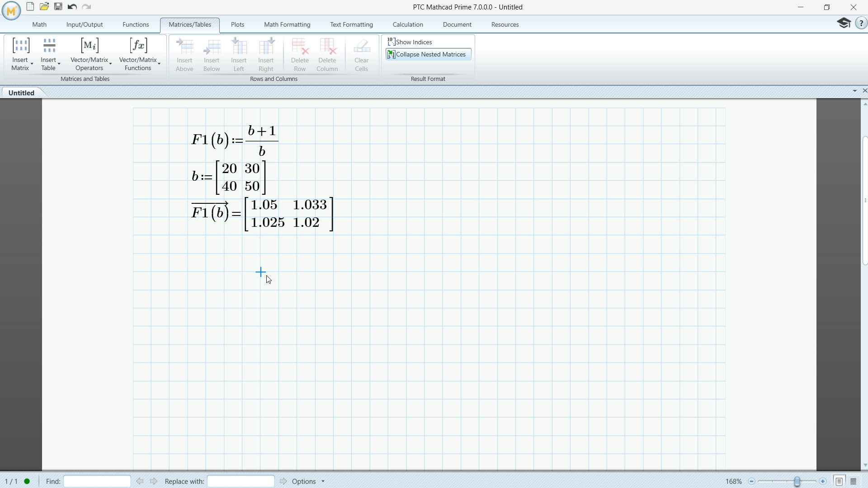The image size is (868, 488).
Task: Expand the Vector/Matrix Operators dropdown arrow
Action: pyautogui.click(x=110, y=64)
